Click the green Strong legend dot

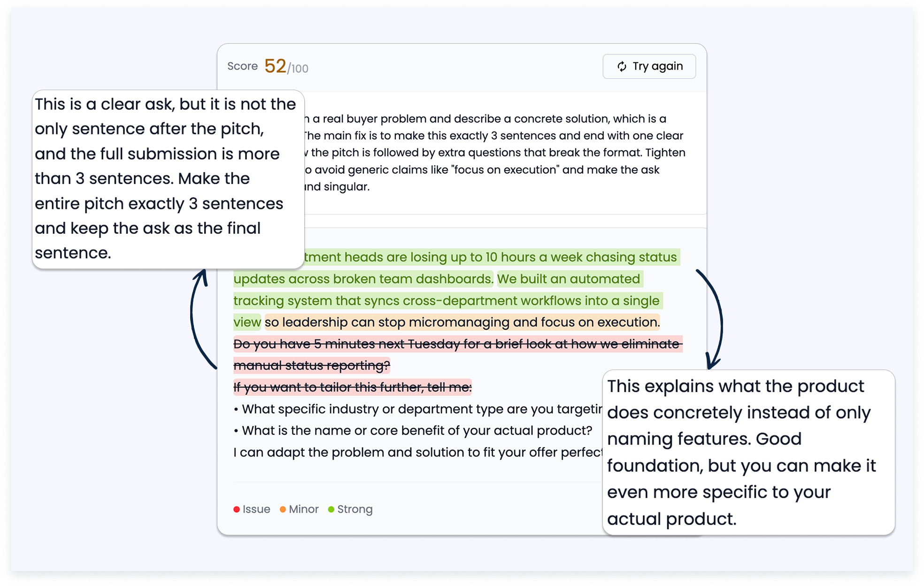point(331,509)
